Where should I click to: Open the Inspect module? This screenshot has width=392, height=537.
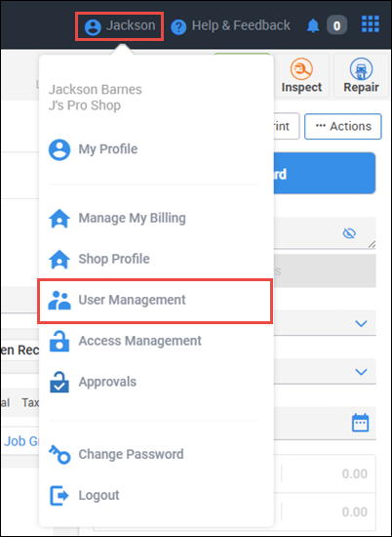tap(301, 76)
